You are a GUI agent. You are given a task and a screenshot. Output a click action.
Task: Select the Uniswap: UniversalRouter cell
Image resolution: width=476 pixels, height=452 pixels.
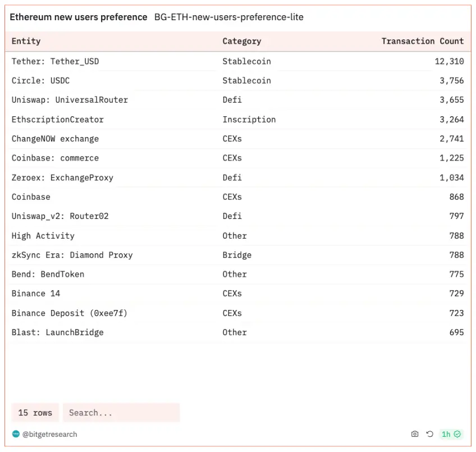tap(70, 100)
